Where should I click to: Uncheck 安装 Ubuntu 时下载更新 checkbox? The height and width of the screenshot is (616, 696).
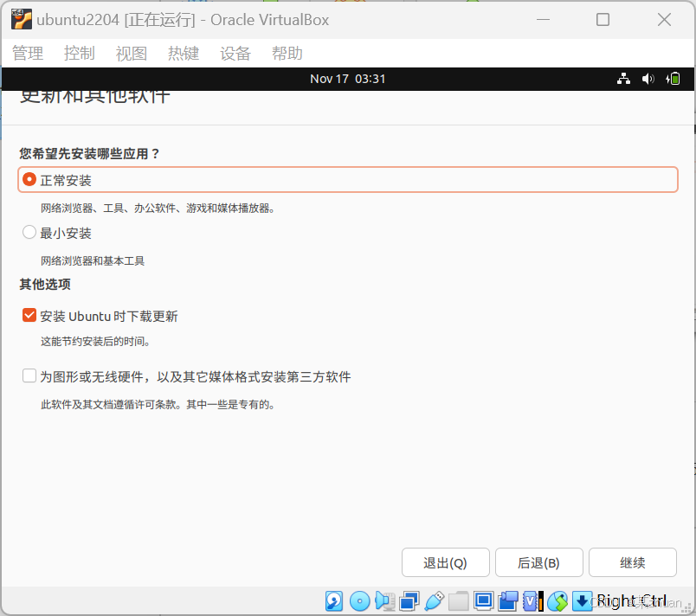[x=29, y=315]
